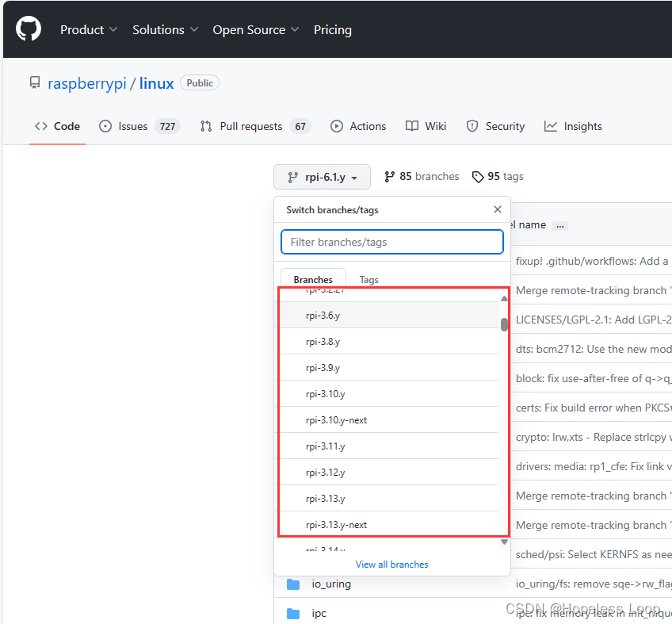
Task: Switch to the Issues tab
Action: tap(139, 126)
